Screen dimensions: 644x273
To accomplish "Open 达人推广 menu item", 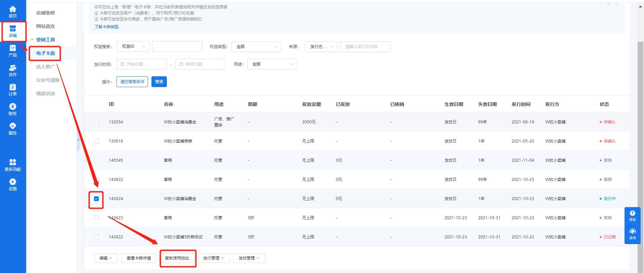I will pyautogui.click(x=46, y=67).
